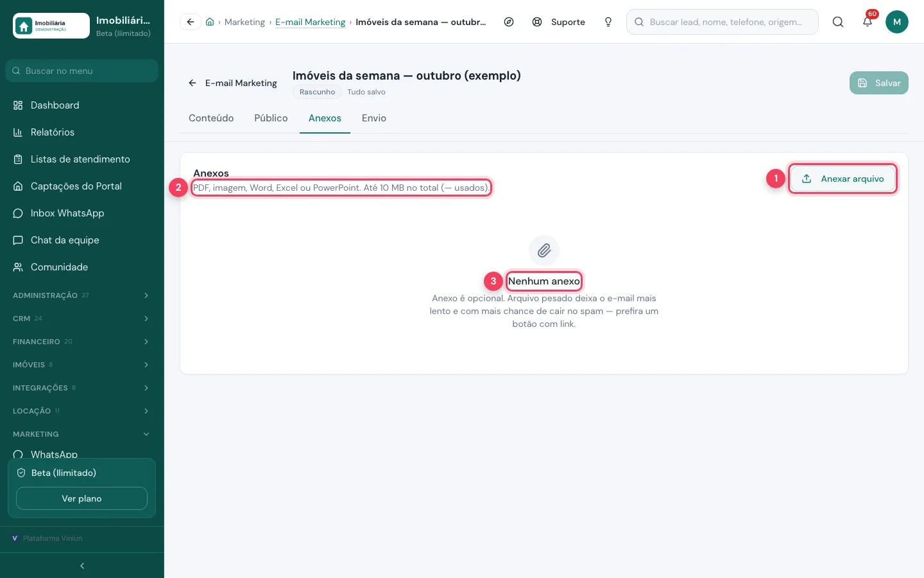Go back to E-mail Marketing
This screenshot has width=924, height=578.
click(x=232, y=83)
